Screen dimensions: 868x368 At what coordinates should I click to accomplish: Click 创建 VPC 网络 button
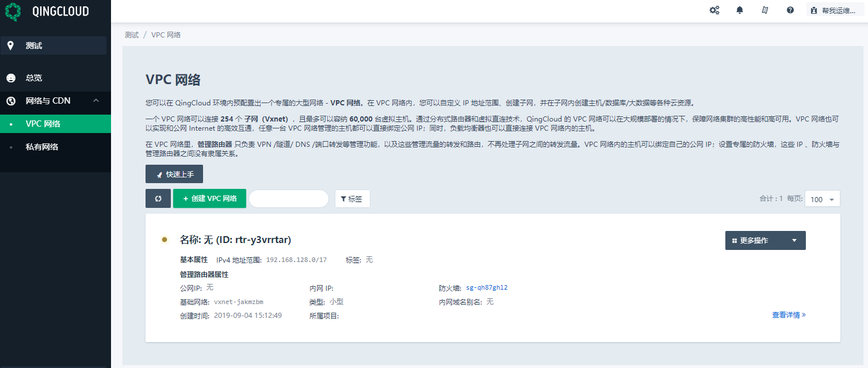209,198
